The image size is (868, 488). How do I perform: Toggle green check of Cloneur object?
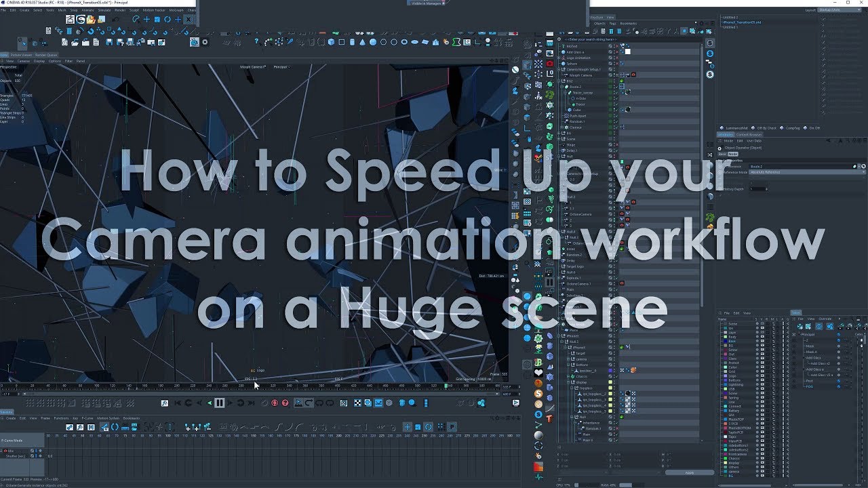(x=617, y=127)
